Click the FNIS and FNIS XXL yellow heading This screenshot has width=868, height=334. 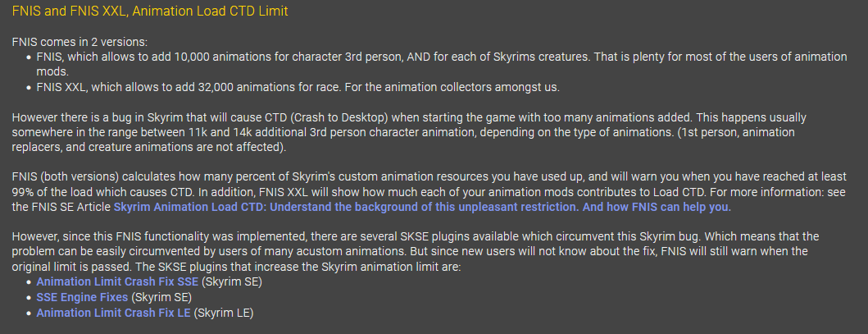pos(150,11)
